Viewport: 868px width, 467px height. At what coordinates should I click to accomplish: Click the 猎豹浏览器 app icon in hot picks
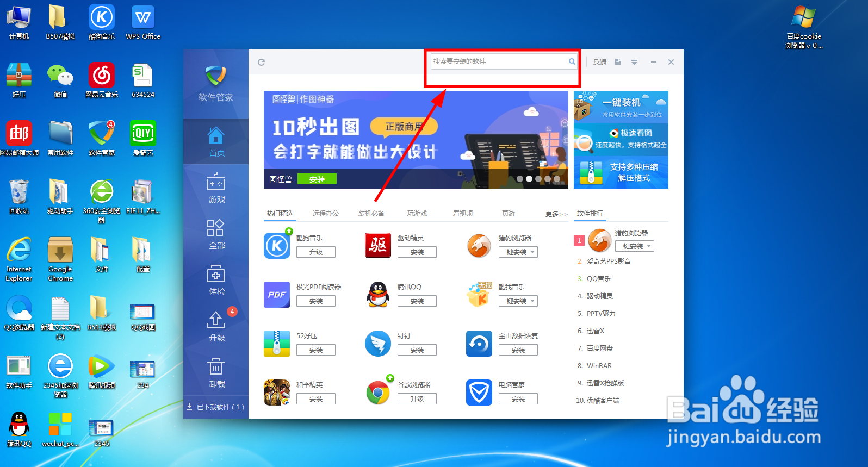point(479,245)
